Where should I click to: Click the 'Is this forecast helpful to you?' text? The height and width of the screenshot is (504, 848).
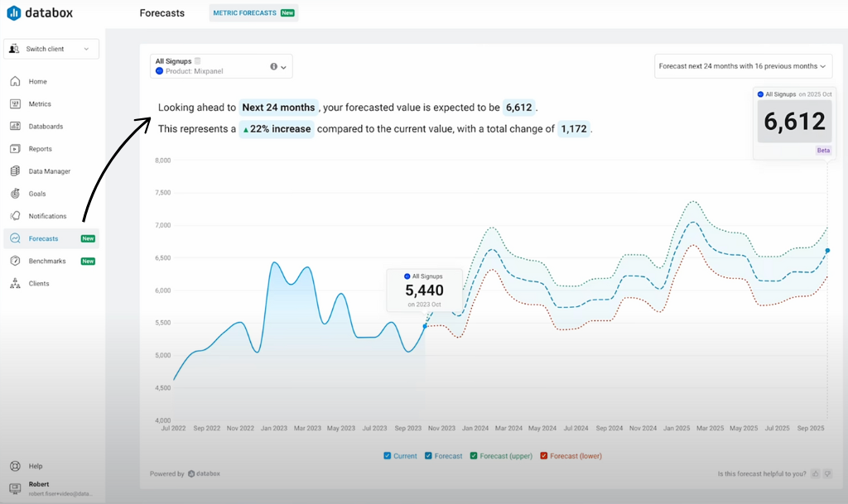tap(762, 473)
